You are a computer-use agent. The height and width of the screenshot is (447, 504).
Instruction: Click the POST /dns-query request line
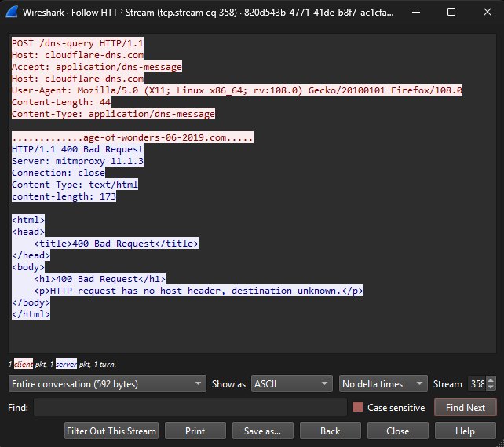point(78,43)
